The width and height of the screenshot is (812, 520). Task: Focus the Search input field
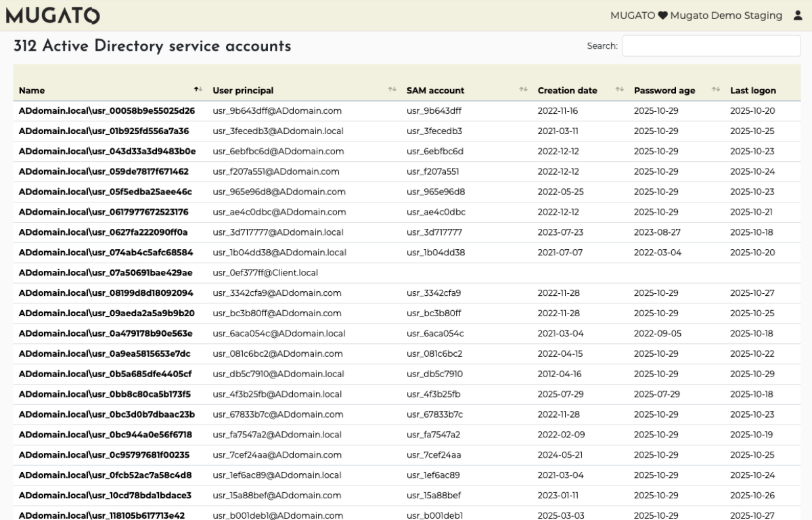710,46
